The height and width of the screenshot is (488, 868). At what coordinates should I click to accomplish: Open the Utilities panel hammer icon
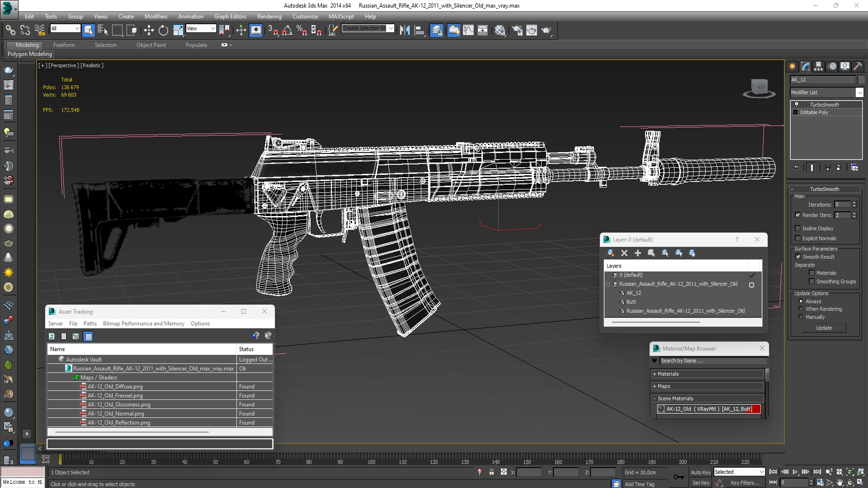click(858, 66)
